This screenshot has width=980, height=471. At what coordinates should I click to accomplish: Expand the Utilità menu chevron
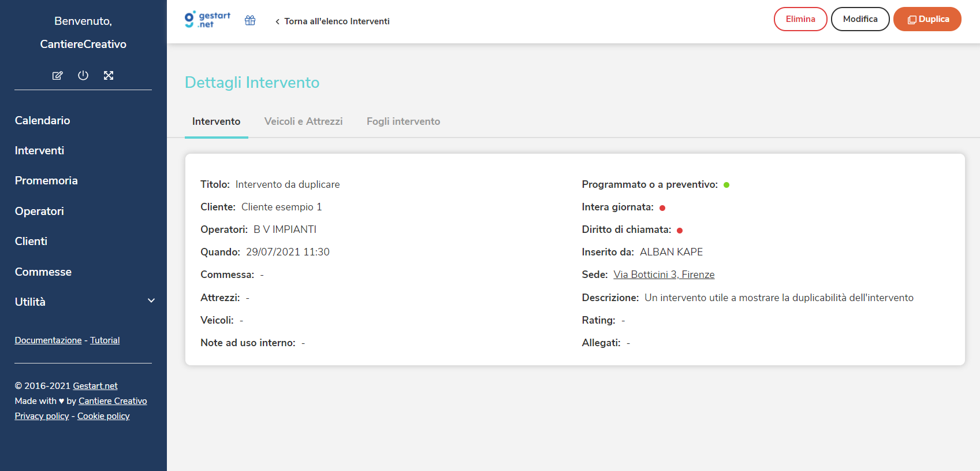click(151, 301)
